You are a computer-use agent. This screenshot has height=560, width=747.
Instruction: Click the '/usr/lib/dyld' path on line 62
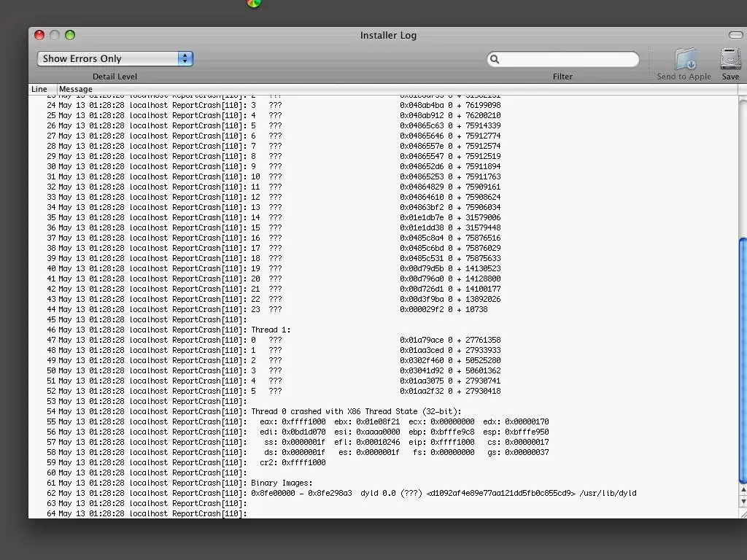[608, 494]
